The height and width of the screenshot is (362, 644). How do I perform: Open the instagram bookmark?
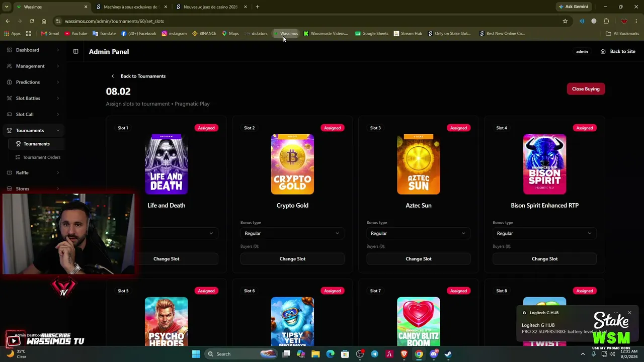pyautogui.click(x=174, y=34)
